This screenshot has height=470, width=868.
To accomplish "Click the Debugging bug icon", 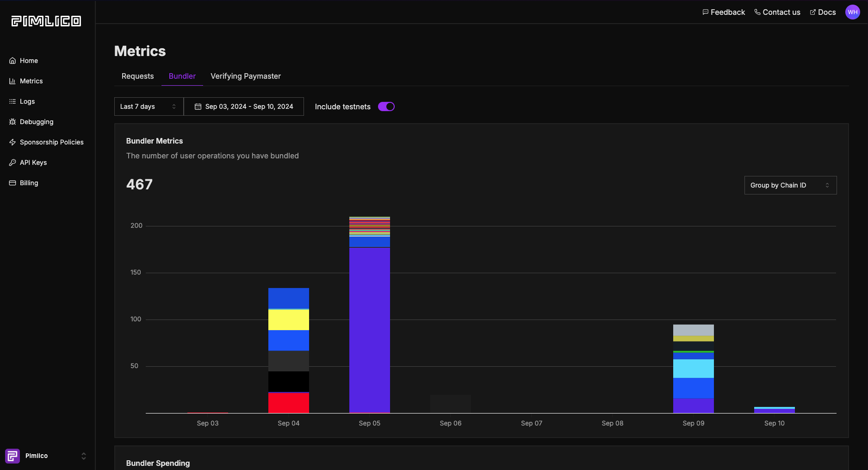I will click(x=12, y=122).
